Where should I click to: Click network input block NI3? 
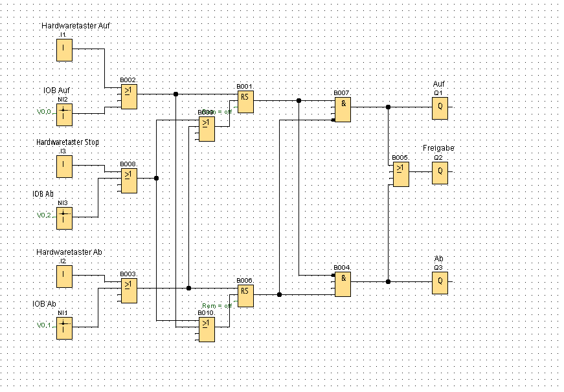click(64, 218)
